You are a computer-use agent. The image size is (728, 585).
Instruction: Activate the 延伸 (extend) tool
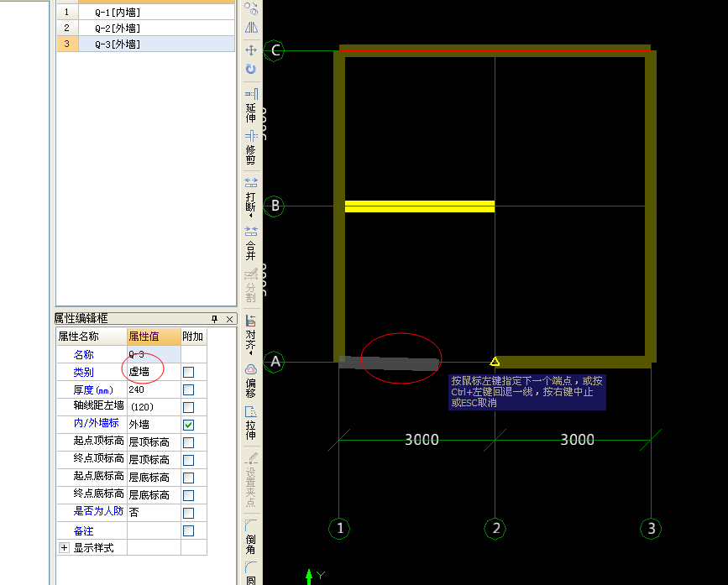[x=251, y=106]
